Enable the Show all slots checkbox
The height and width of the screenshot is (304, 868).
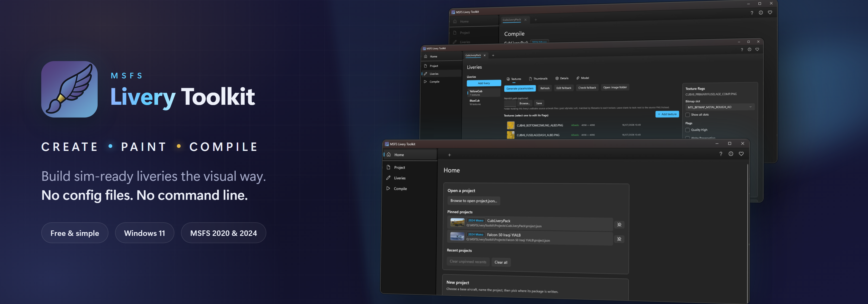click(687, 115)
